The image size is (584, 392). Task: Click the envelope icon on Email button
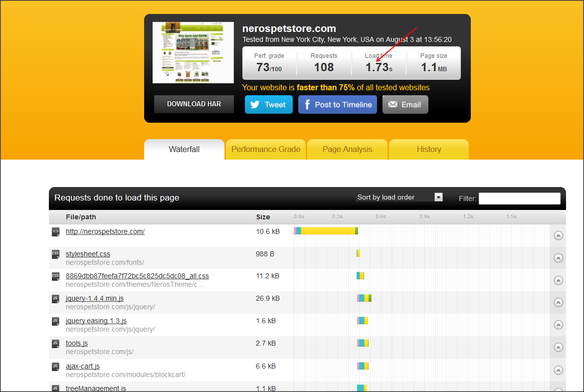393,104
